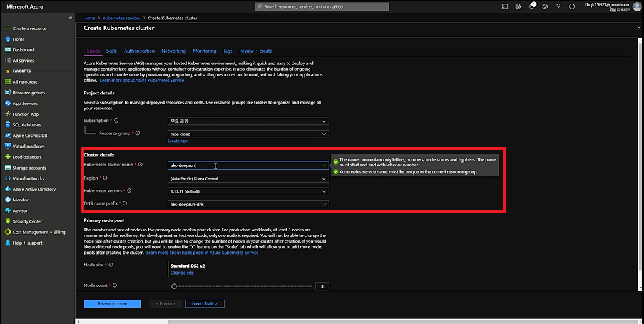Image resolution: width=644 pixels, height=324 pixels.
Task: Open the help question mark icon
Action: pyautogui.click(x=558, y=7)
